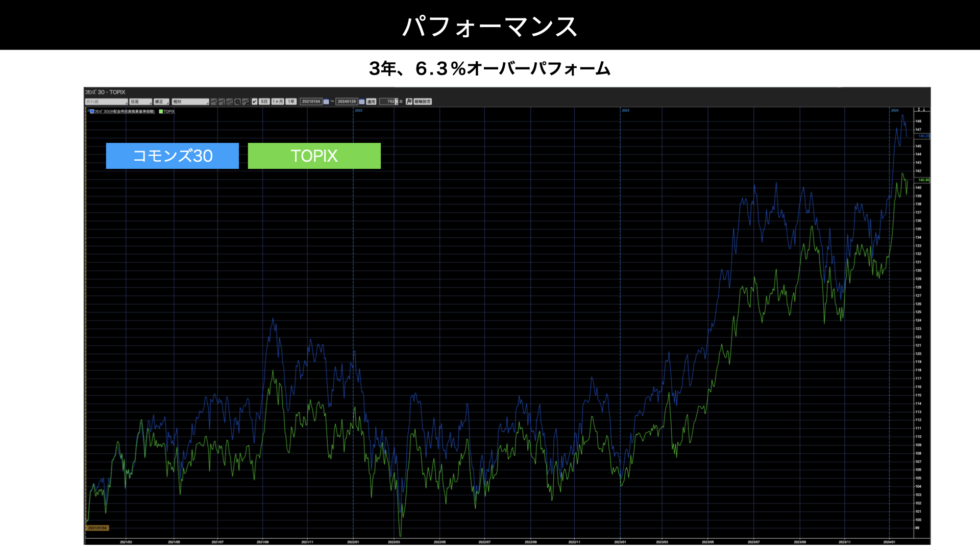The height and width of the screenshot is (551, 980).
Task: Click chart icon immediately right of the gear
Action: coord(246,102)
